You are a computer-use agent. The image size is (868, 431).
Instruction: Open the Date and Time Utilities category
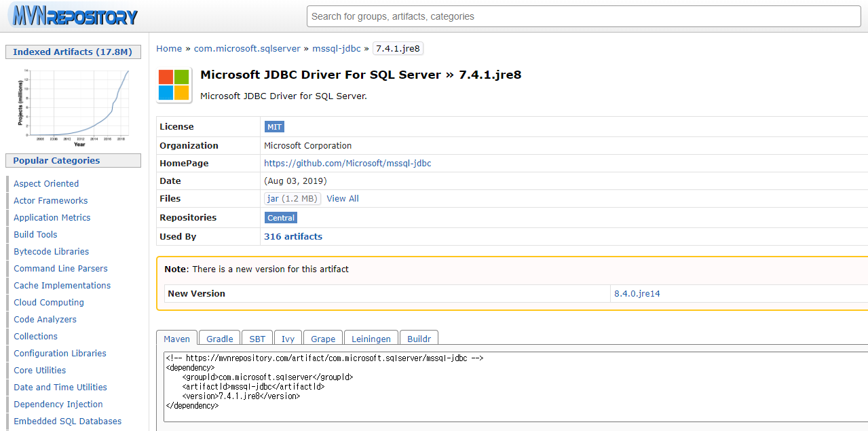pyautogui.click(x=60, y=388)
